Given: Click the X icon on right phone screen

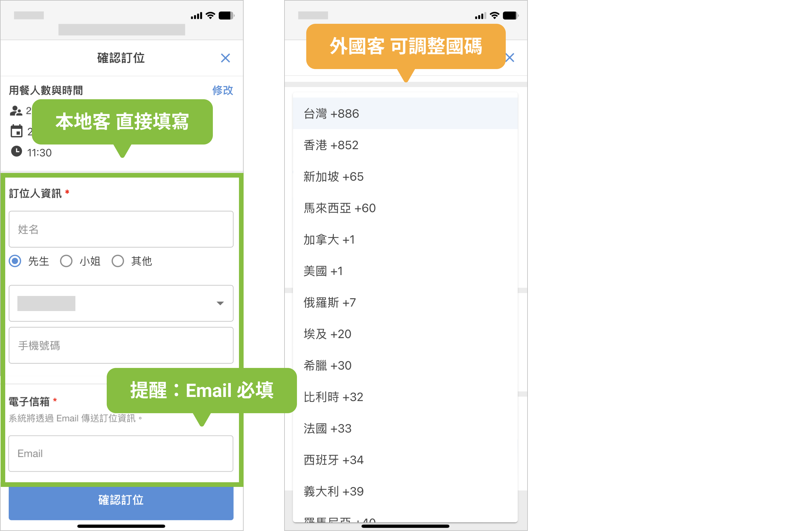Looking at the screenshot, I should click(x=510, y=58).
